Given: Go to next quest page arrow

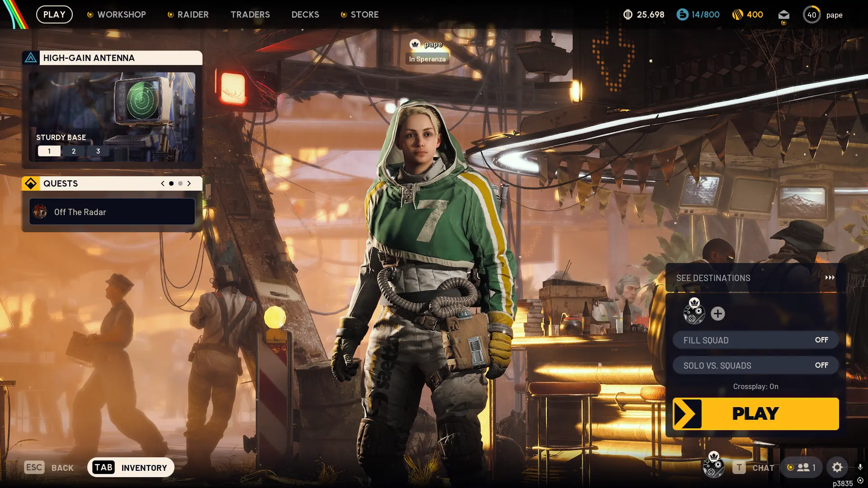Looking at the screenshot, I should coord(189,183).
